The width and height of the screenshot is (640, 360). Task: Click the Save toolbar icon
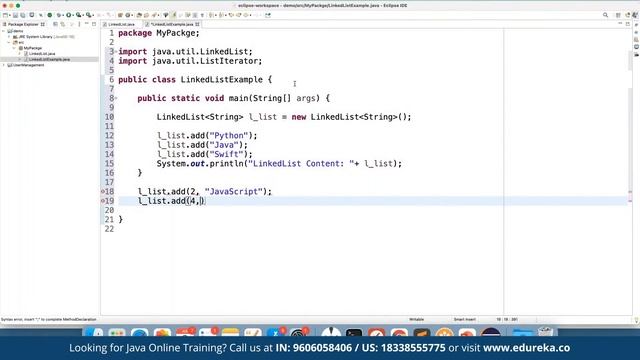pos(15,15)
